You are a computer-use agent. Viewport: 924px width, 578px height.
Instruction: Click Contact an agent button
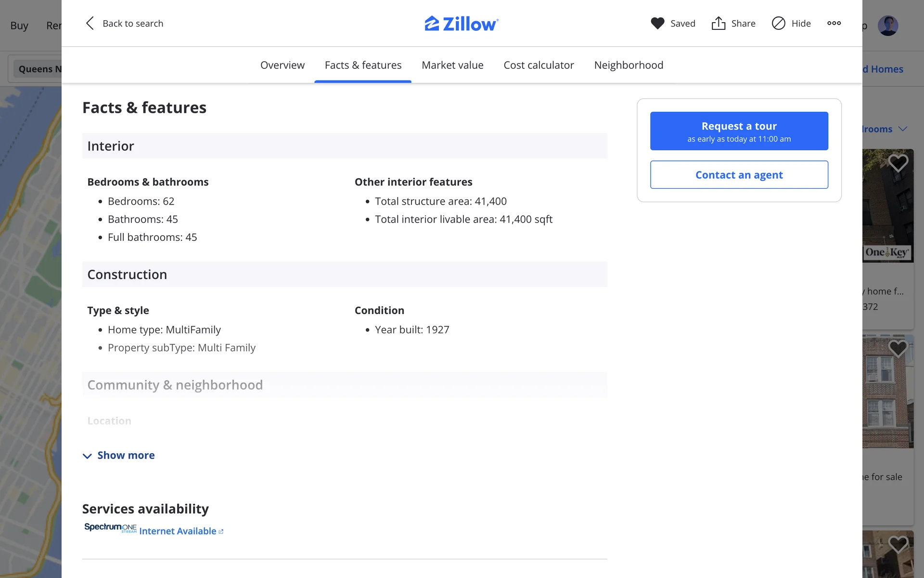739,175
